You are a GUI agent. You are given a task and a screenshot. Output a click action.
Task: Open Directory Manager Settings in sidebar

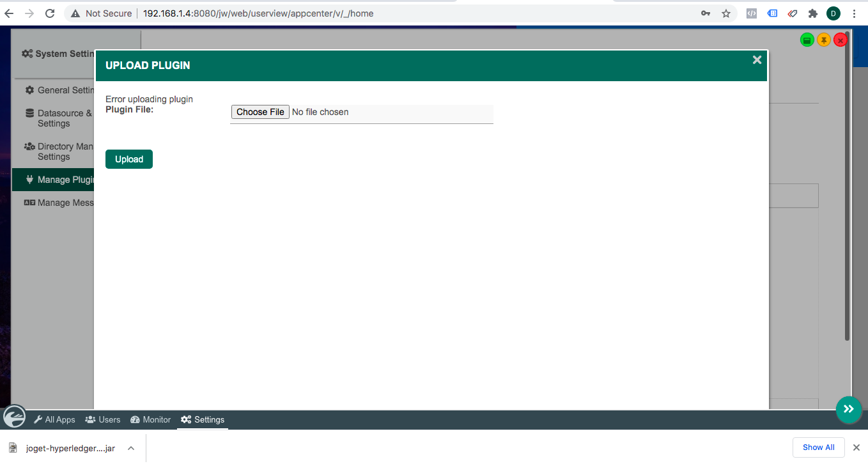pos(54,151)
